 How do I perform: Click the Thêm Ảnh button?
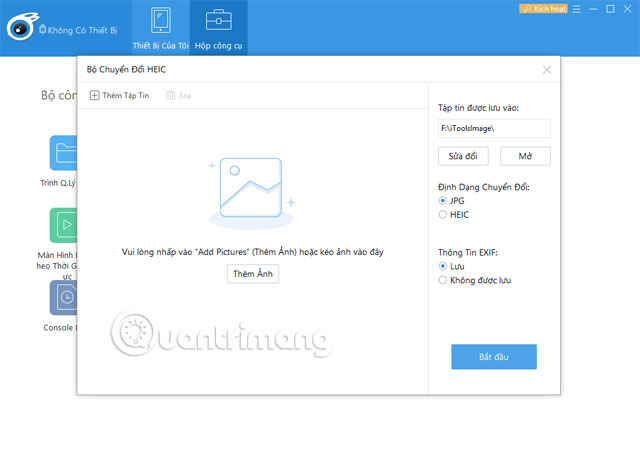253,274
